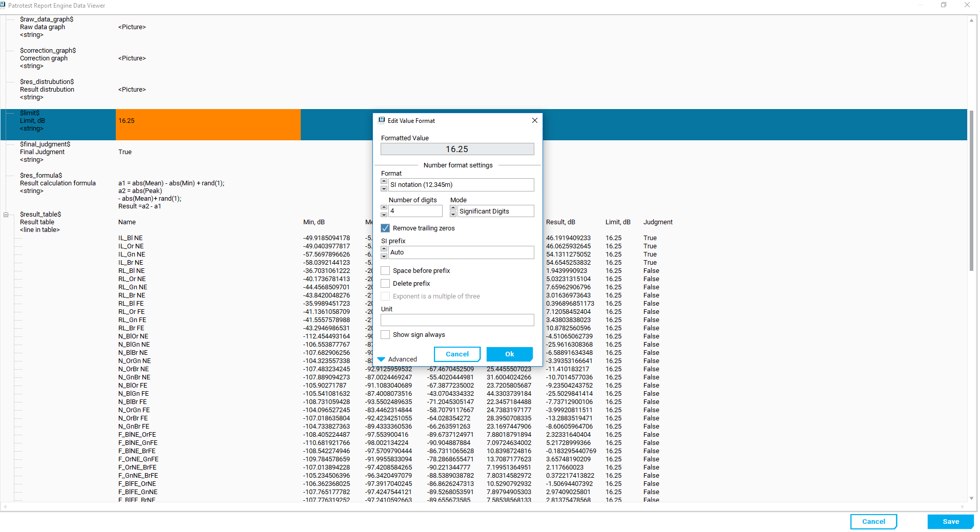The image size is (980, 532).
Task: Decrease the Number of digits value
Action: pos(384,215)
